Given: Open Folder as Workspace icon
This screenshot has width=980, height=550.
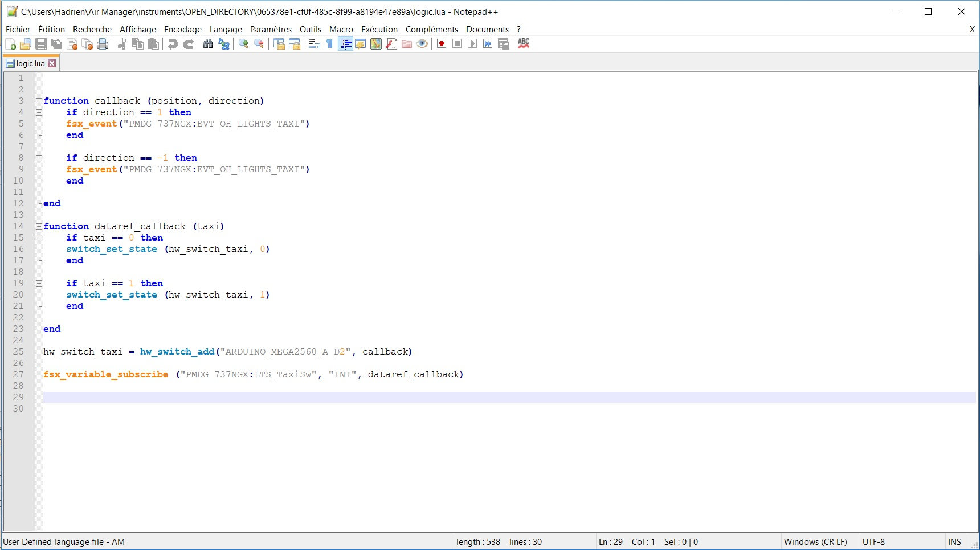Looking at the screenshot, I should [406, 44].
